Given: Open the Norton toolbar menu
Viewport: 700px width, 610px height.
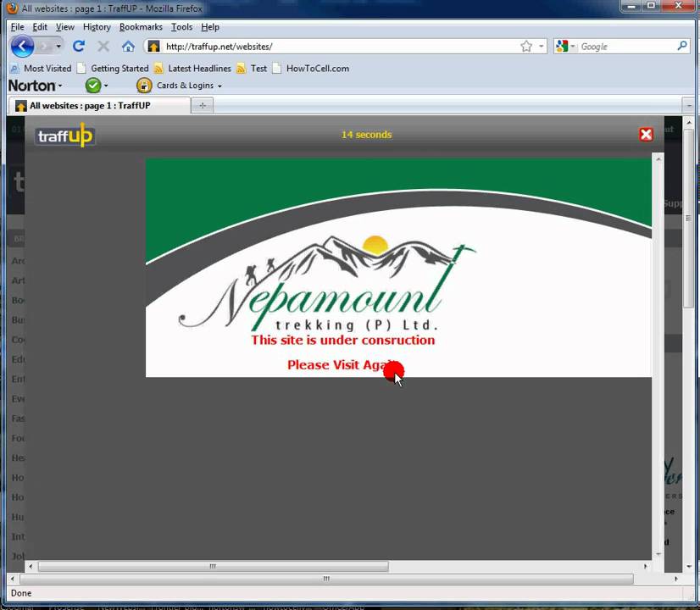Looking at the screenshot, I should [35, 86].
